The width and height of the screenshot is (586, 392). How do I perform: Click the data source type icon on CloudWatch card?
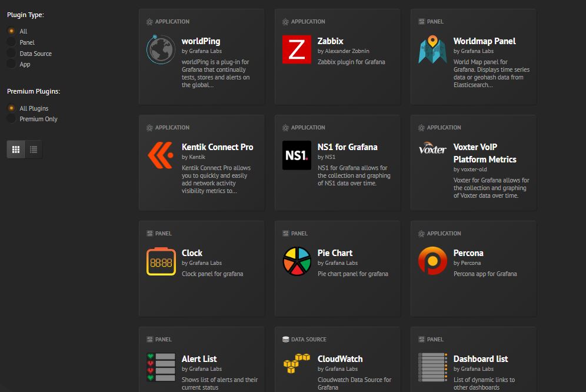(x=285, y=339)
